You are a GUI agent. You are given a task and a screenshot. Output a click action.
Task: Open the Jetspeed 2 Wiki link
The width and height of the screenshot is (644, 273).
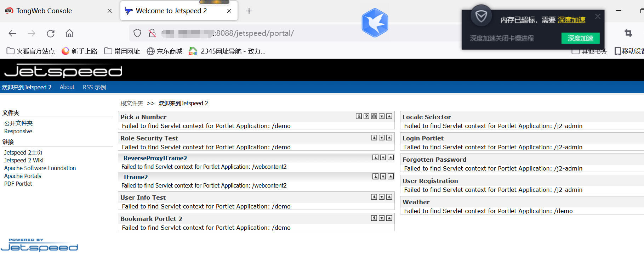click(24, 160)
